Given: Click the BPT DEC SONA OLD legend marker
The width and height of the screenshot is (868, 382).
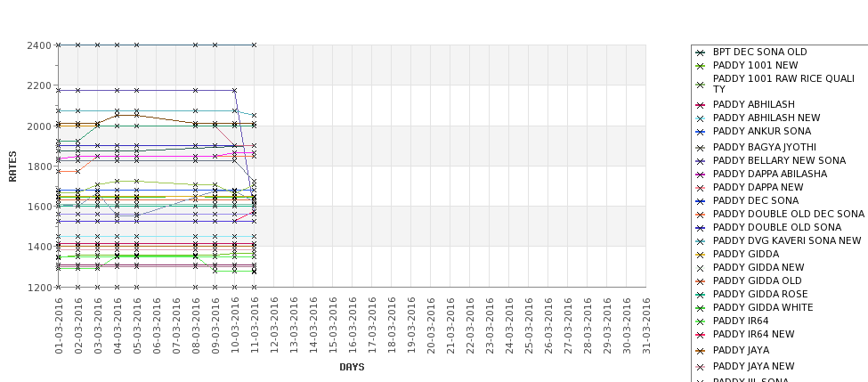Looking at the screenshot, I should 701,53.
